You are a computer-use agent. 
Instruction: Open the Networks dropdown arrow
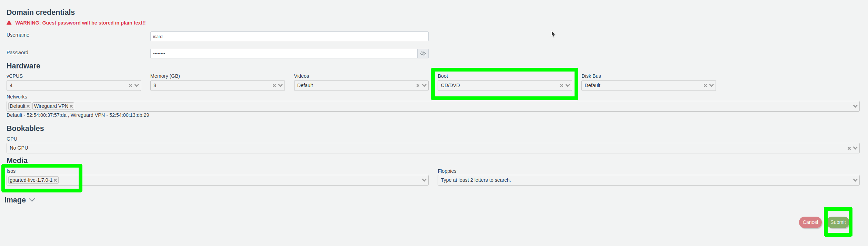point(855,106)
